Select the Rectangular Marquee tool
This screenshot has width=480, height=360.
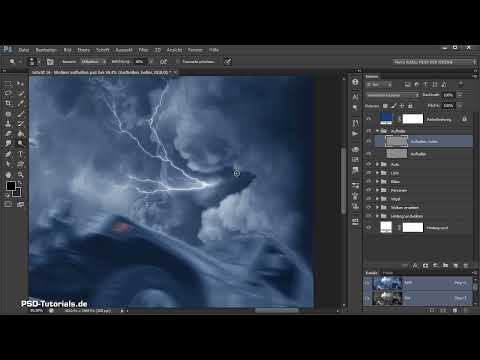(x=8, y=83)
